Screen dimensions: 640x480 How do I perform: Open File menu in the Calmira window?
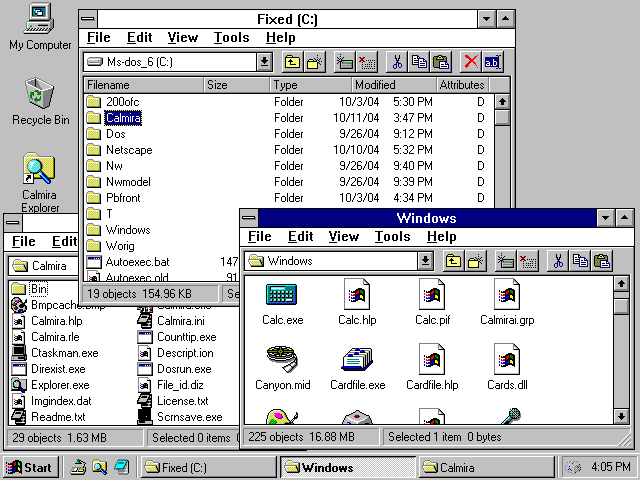click(x=23, y=242)
